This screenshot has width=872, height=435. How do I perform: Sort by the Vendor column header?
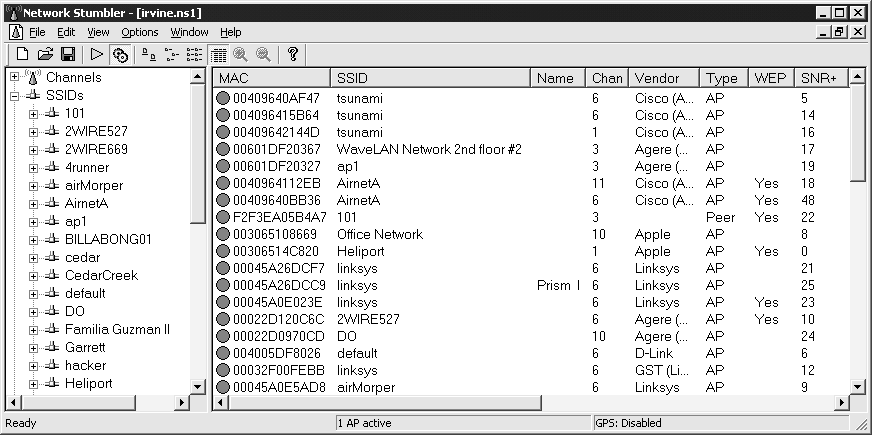click(664, 78)
